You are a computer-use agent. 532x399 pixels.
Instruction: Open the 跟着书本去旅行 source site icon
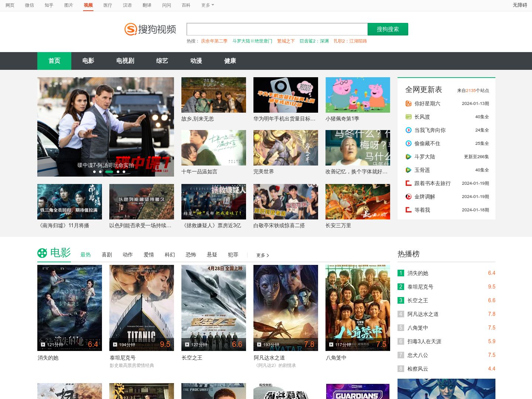click(409, 183)
